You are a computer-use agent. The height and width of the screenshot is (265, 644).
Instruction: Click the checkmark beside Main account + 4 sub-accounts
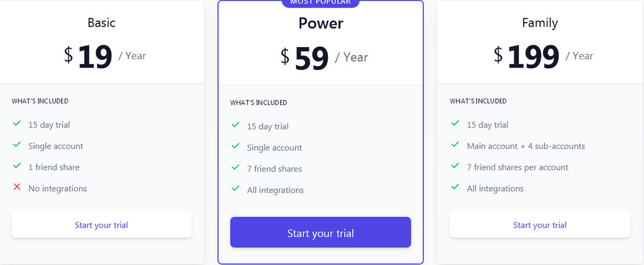(x=455, y=145)
